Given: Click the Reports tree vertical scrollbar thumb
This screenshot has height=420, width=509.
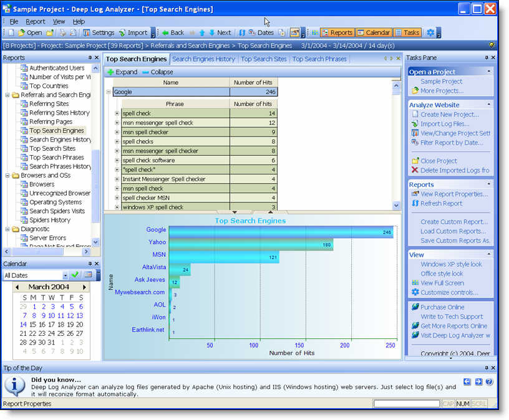Looking at the screenshot, I should [95, 186].
